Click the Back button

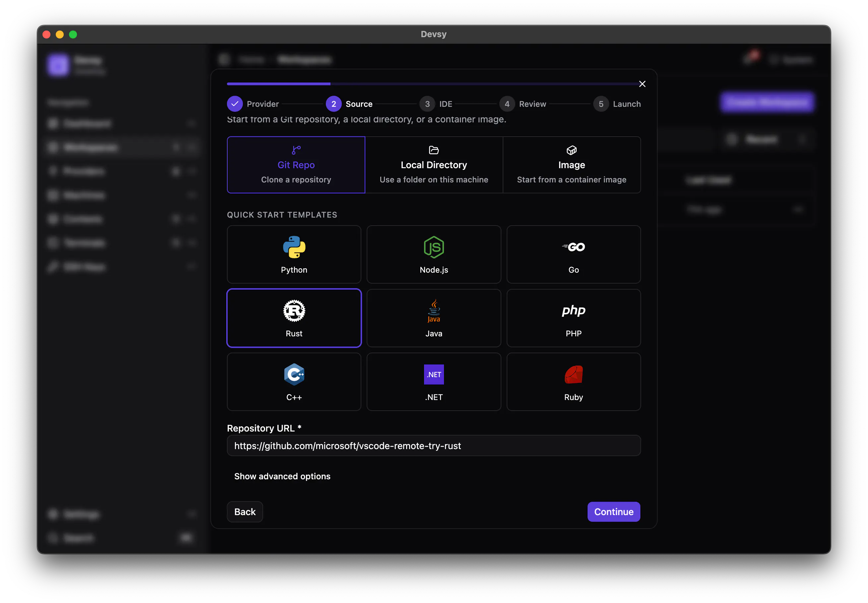[245, 511]
